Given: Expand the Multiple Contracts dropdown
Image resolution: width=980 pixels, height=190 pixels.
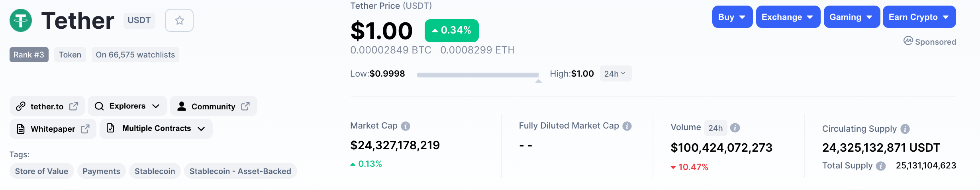Looking at the screenshot, I should tap(156, 129).
